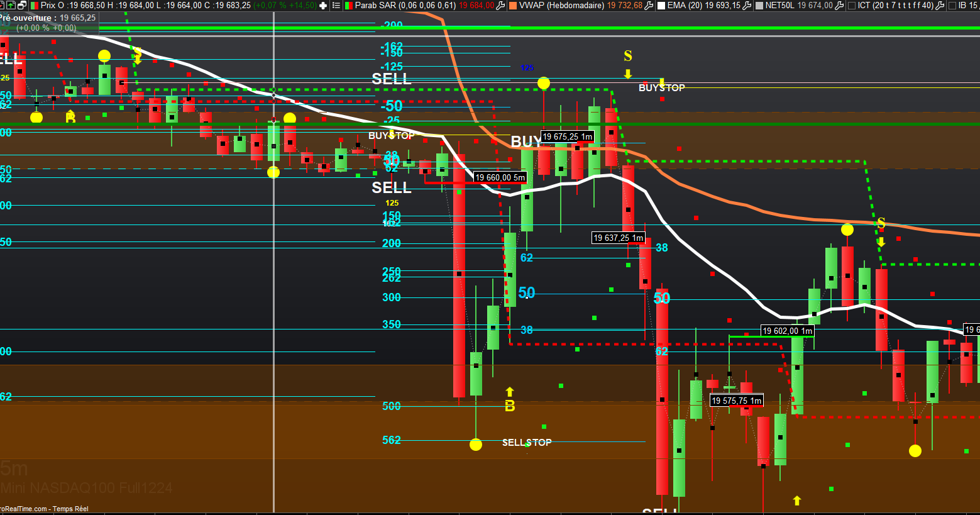Click the yellow 125 level label
This screenshot has height=515, width=980.
coord(392,203)
